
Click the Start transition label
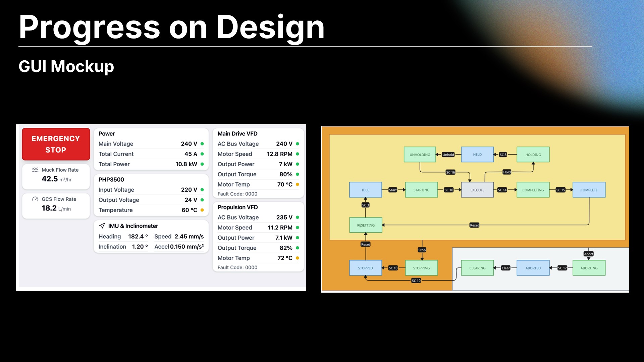[x=393, y=190]
